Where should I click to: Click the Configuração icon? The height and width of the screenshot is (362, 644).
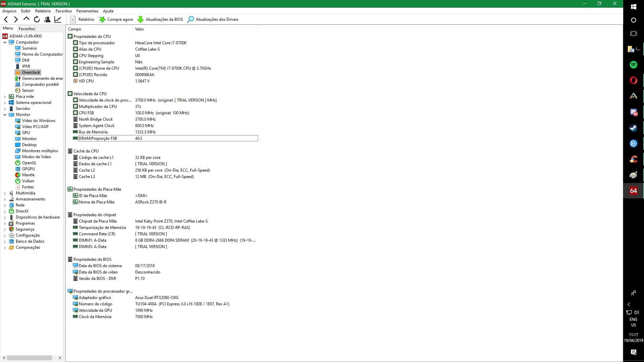[11, 235]
